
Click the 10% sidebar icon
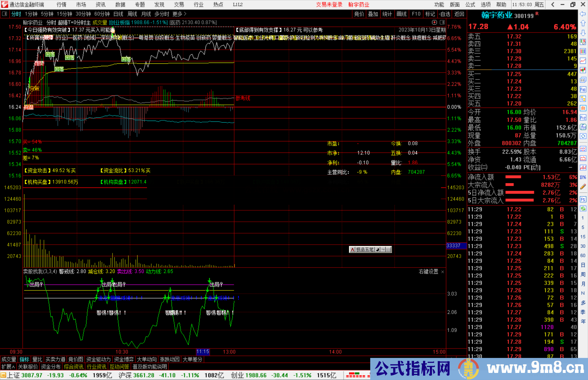pos(583,177)
